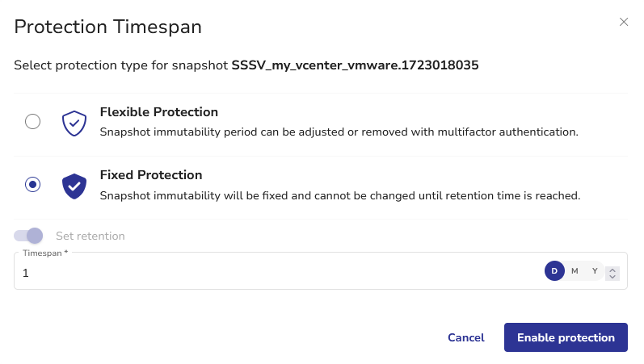The width and height of the screenshot is (644, 364).
Task: Decrease timespan with the down stepper arrow
Action: click(612, 277)
